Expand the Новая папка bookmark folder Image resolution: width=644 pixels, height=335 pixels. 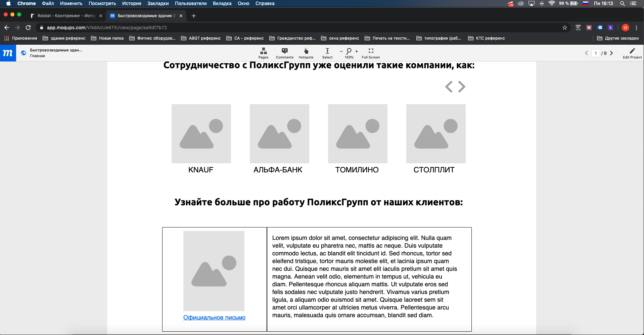(x=107, y=38)
